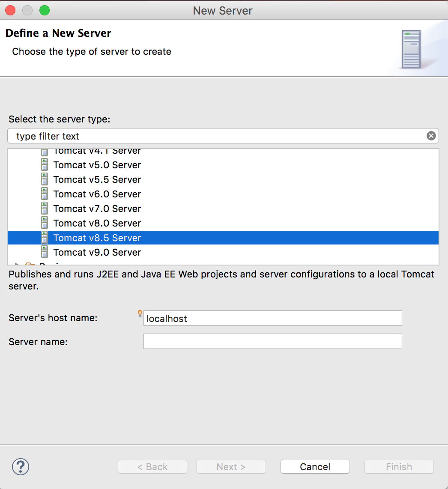
Task: Clear the filter text with the X icon
Action: 431,136
